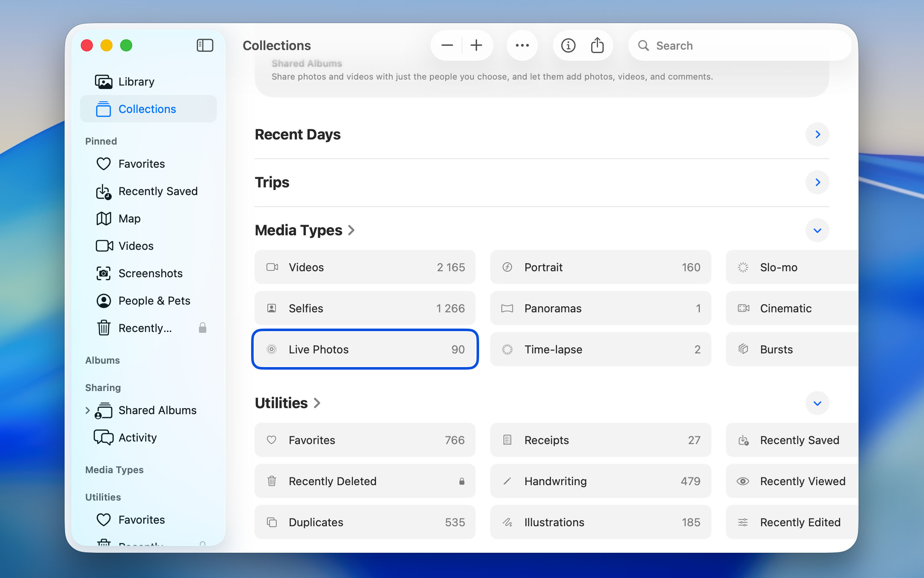This screenshot has width=924, height=578.
Task: Open the share button in toolbar
Action: coord(597,45)
